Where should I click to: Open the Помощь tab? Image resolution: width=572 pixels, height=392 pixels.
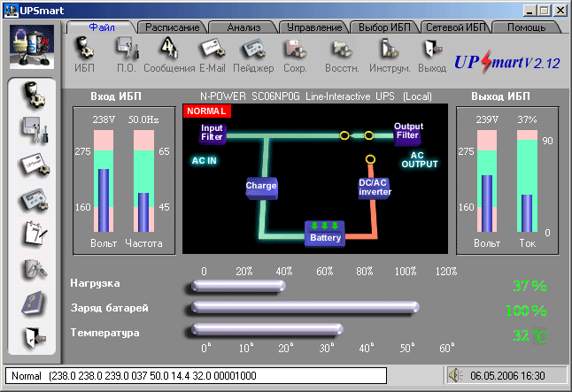pos(527,27)
